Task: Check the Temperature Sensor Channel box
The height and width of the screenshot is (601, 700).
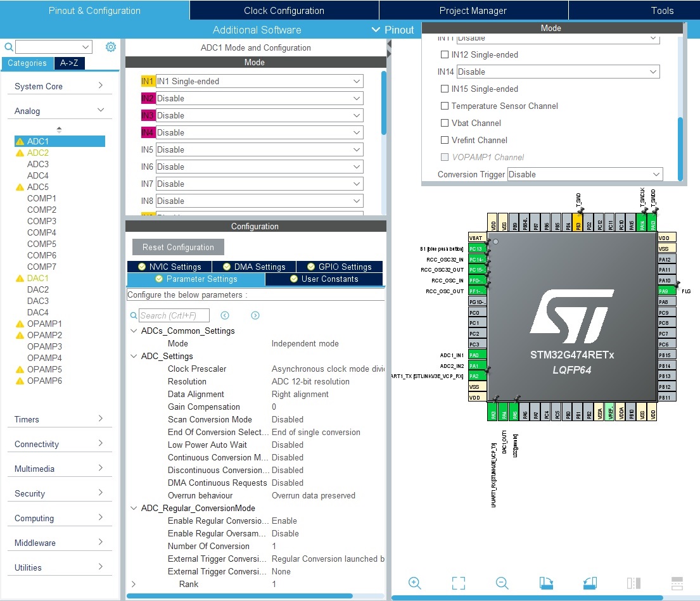Action: pos(445,106)
